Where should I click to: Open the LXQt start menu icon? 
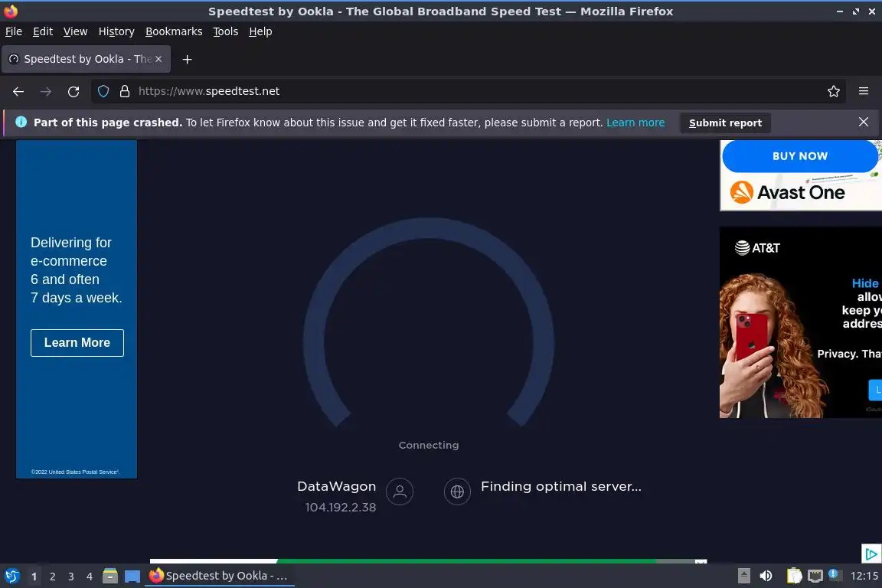11,576
